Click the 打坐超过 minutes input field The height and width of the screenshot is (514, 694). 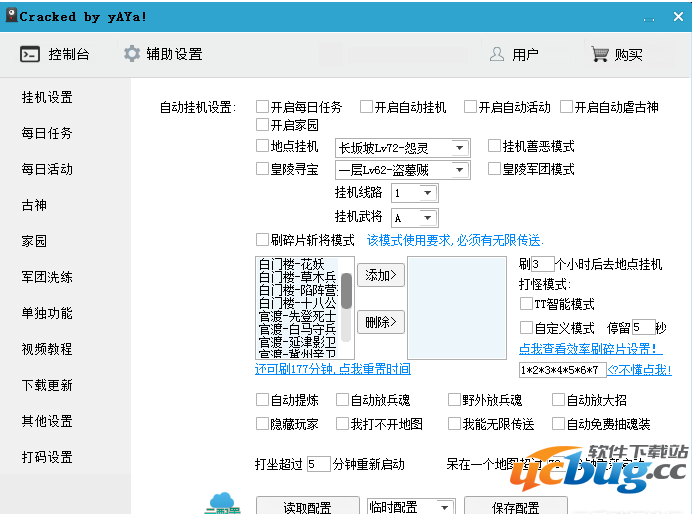318,464
